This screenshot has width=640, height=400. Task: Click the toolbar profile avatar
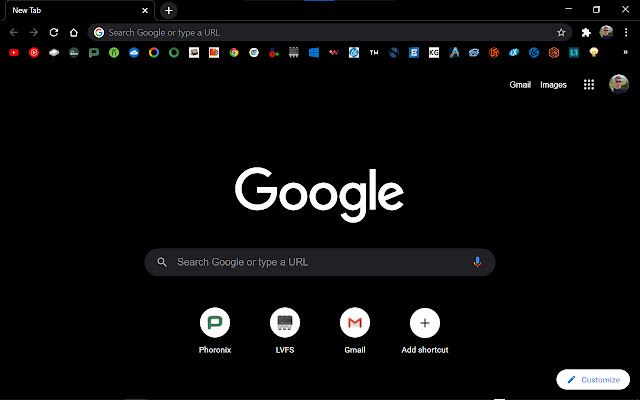[x=606, y=32]
